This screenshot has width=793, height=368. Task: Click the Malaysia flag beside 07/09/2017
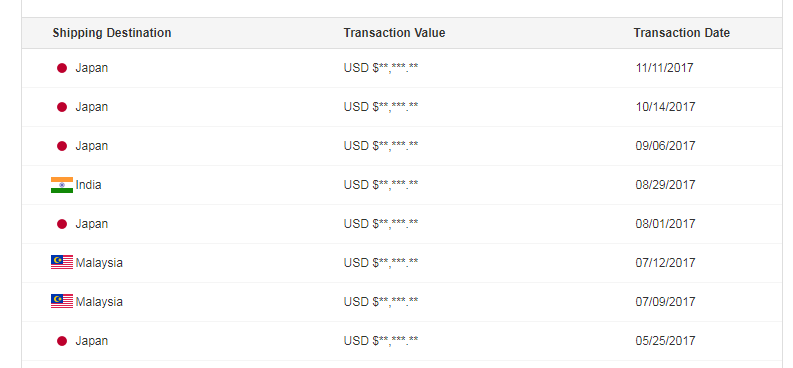(x=62, y=301)
